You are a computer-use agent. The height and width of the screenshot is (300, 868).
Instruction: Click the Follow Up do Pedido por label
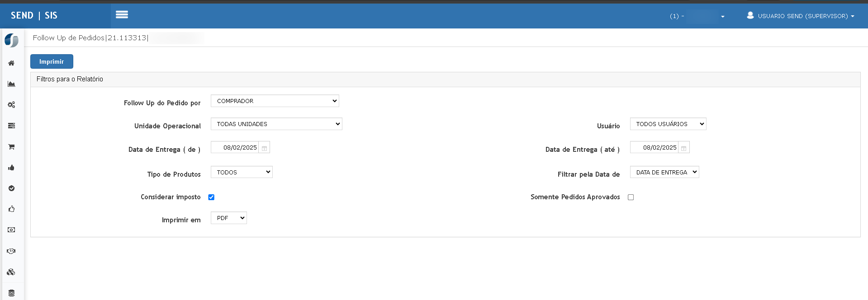[162, 103]
